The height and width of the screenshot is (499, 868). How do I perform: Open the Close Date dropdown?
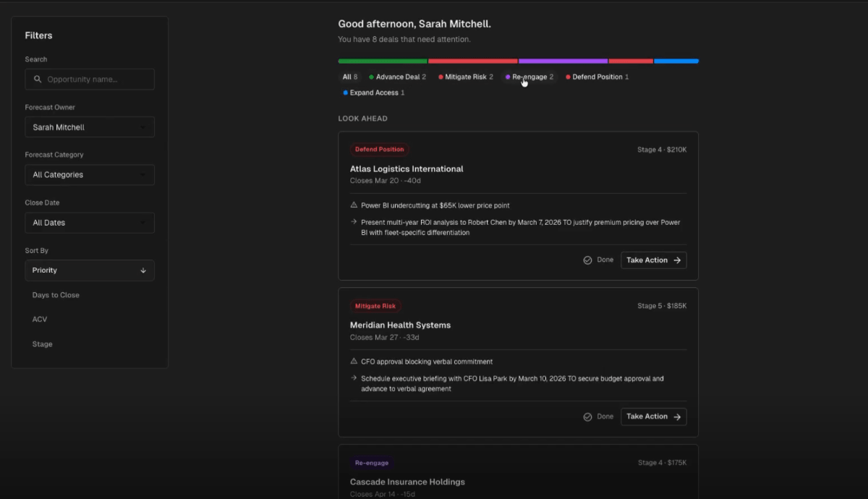click(90, 223)
